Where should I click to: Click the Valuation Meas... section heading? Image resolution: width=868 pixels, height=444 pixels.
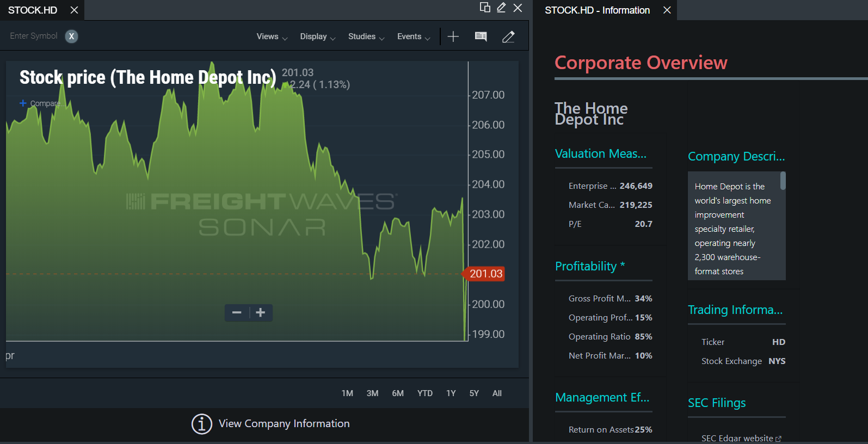click(x=601, y=154)
